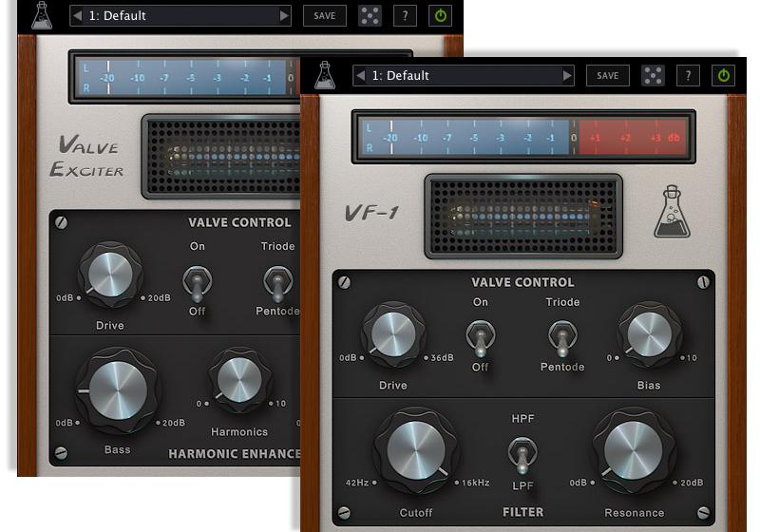Click the VF-1 glowing valve grille

(523, 217)
